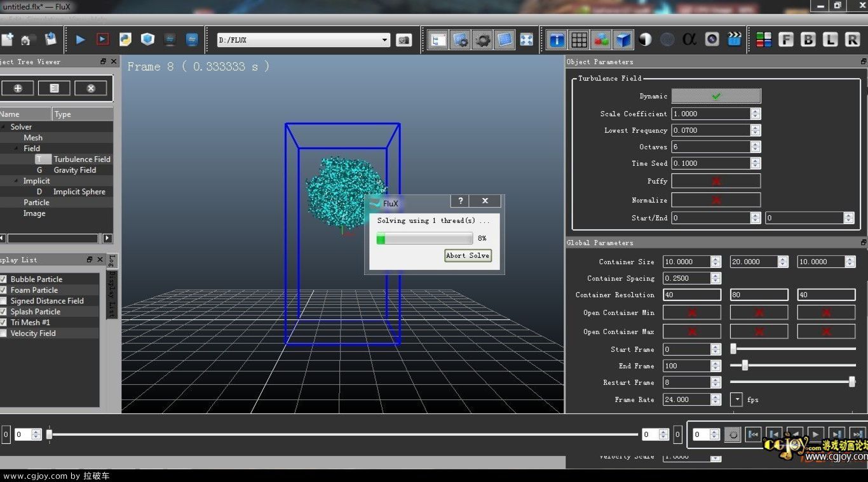Collapse the Implicit tree node

(x=17, y=181)
